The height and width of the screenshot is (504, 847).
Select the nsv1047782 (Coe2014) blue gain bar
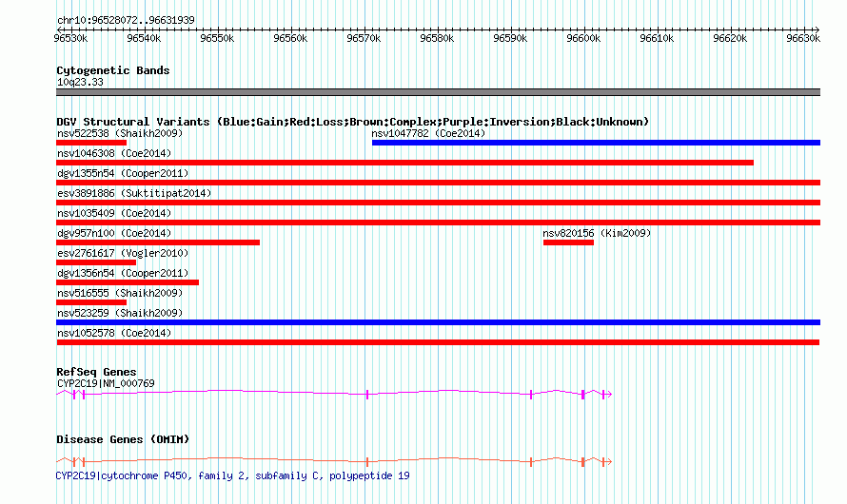click(596, 143)
